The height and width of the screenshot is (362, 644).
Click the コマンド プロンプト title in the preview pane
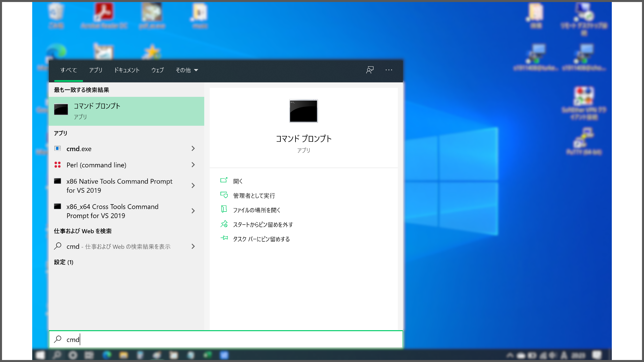pyautogui.click(x=304, y=139)
